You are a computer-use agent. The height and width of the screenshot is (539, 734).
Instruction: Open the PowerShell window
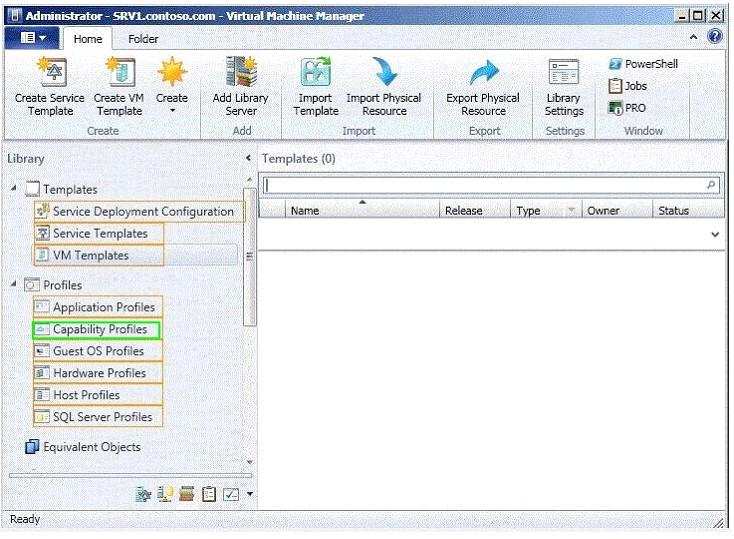[x=643, y=64]
